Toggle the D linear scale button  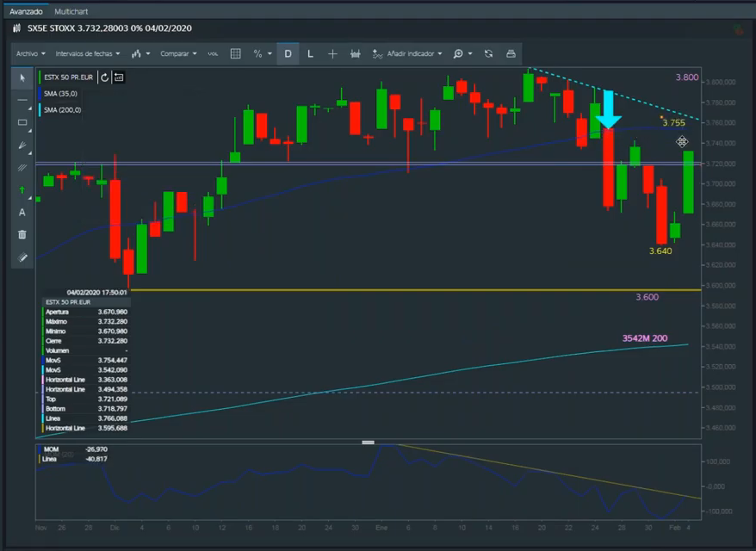[288, 53]
